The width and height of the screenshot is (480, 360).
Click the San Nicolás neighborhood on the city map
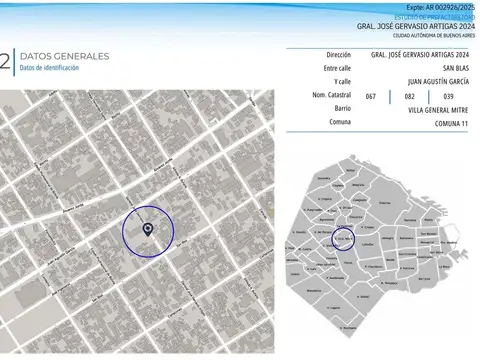click(x=429, y=234)
